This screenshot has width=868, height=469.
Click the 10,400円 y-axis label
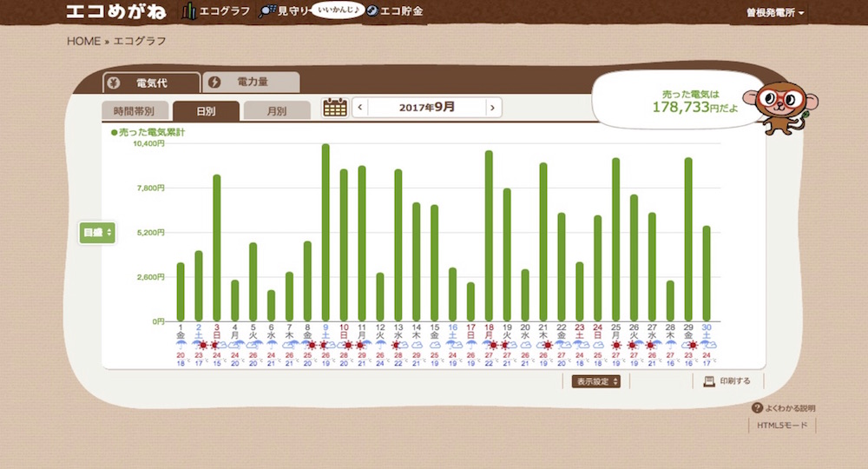(148, 143)
